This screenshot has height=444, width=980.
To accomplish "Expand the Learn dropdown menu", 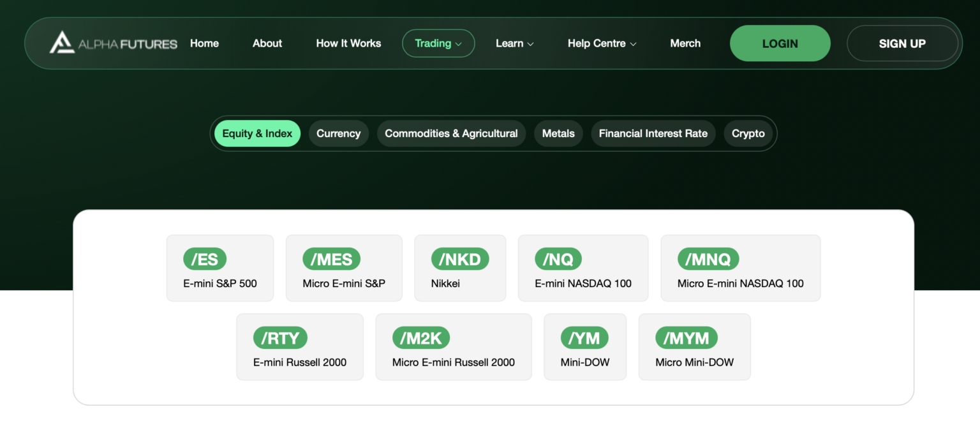I will pyautogui.click(x=514, y=43).
